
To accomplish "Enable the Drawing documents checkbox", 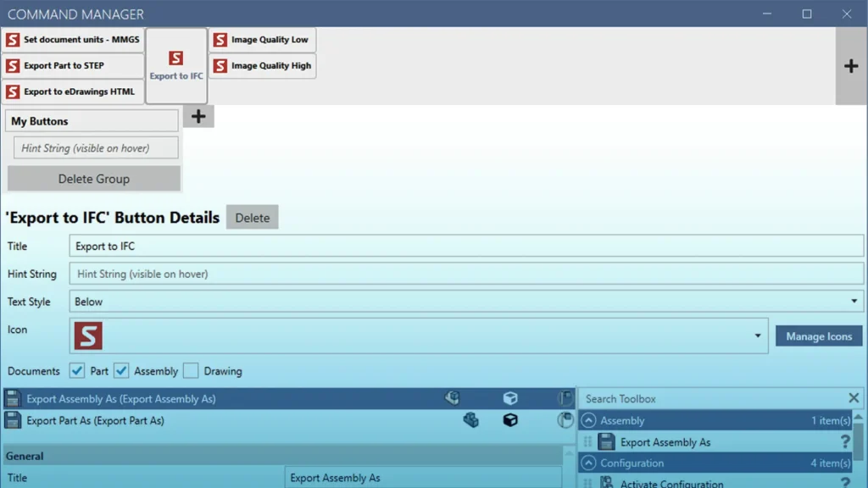I will 191,371.
